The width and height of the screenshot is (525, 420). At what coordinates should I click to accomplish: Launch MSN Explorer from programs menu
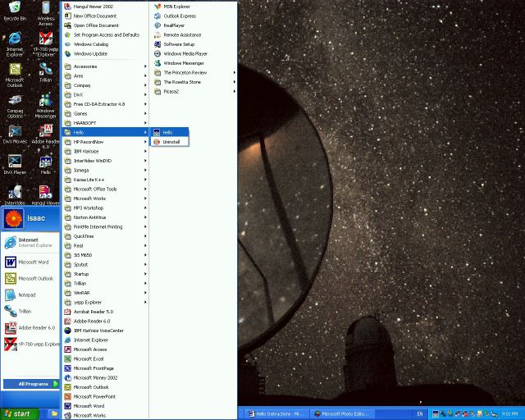click(x=194, y=7)
